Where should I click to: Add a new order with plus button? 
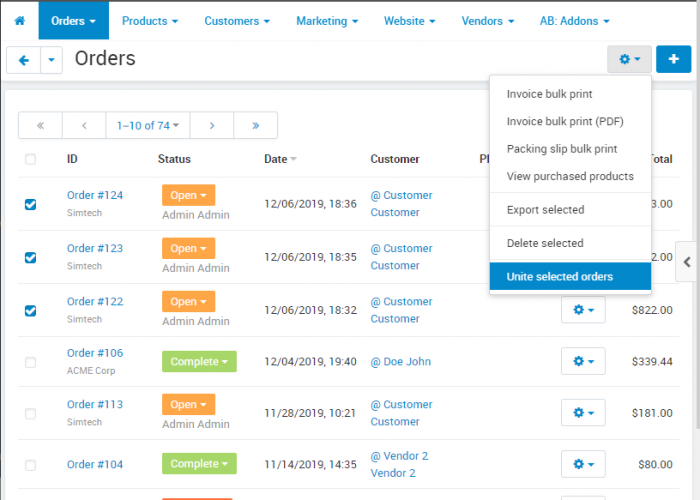673,59
